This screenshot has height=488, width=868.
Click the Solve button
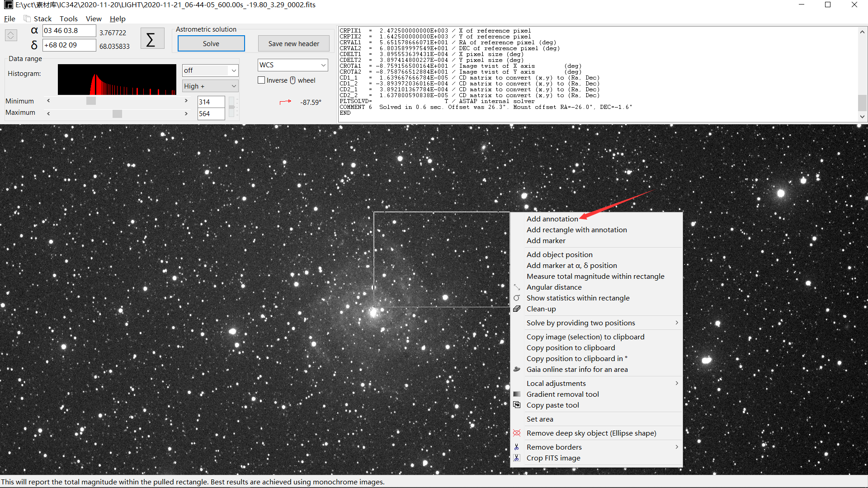tap(211, 43)
